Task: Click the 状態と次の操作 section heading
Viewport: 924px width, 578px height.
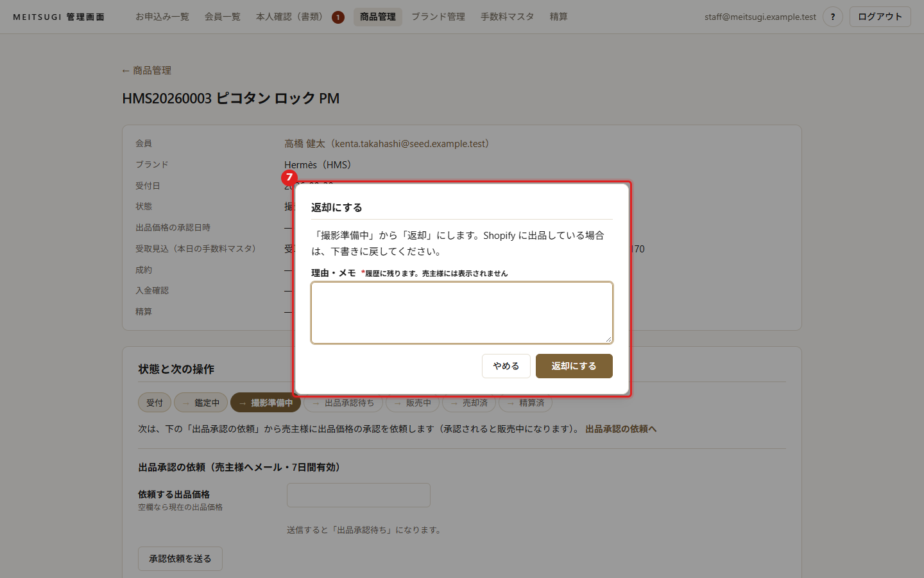Action: click(176, 369)
